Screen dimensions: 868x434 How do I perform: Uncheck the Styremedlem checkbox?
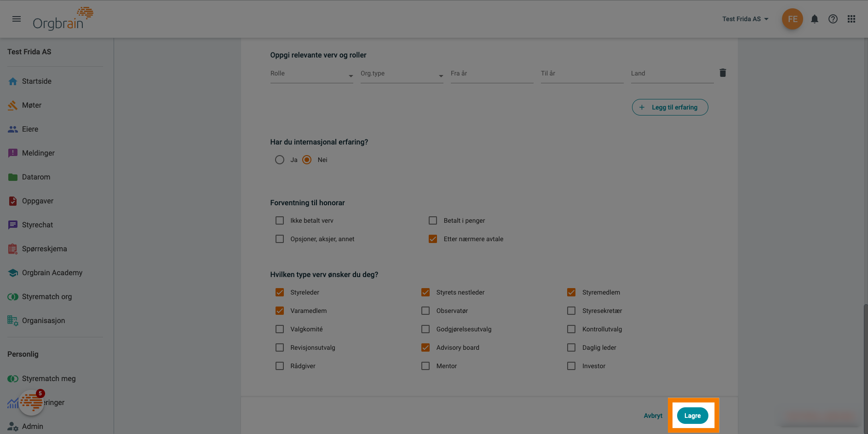click(571, 292)
